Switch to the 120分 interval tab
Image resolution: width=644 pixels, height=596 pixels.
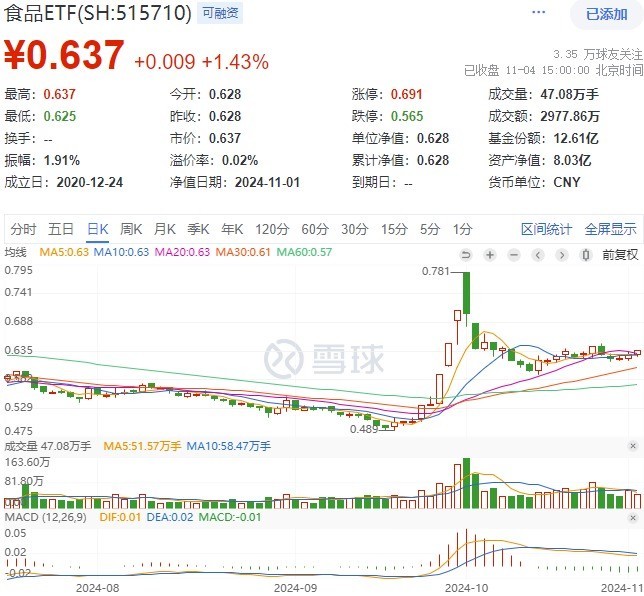(x=272, y=229)
